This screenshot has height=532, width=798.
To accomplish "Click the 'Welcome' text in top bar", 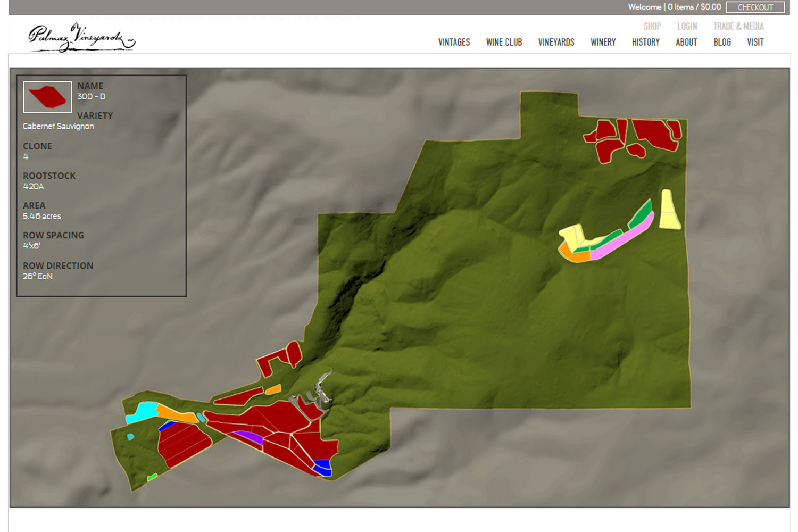I will (644, 7).
